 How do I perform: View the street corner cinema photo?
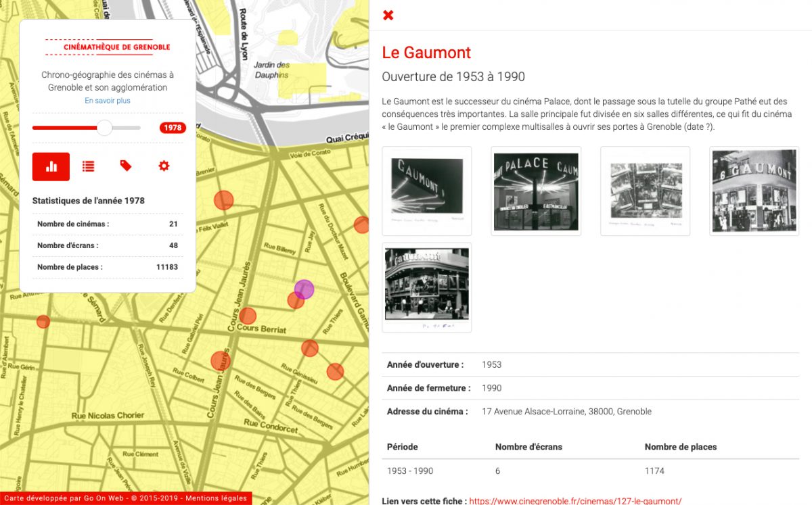[x=427, y=287]
